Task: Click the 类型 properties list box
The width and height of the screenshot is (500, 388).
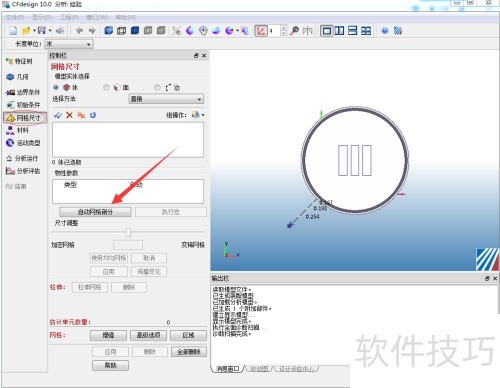Action: (128, 191)
